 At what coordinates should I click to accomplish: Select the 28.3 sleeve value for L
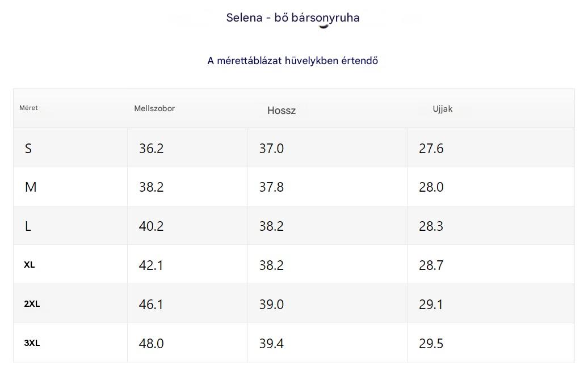click(x=431, y=226)
